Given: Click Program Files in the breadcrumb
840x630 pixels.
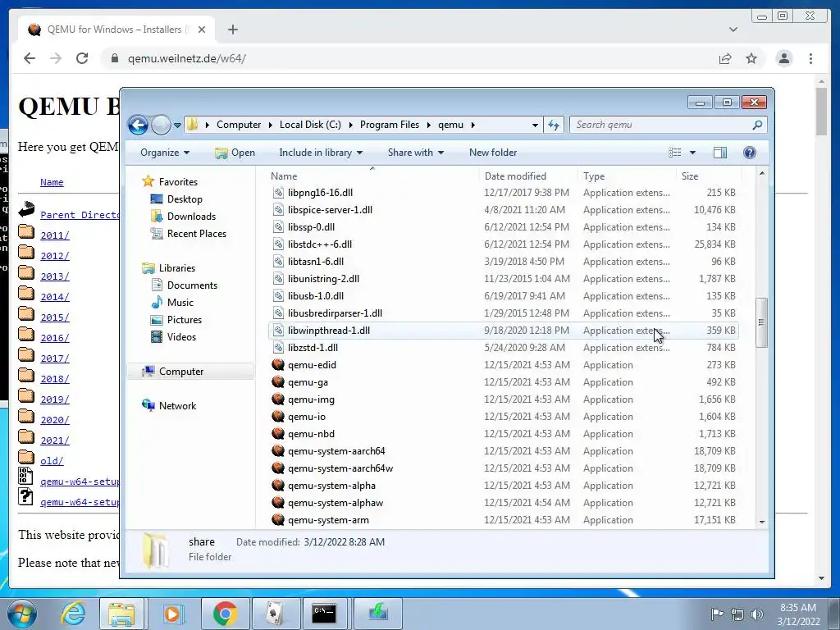Looking at the screenshot, I should [x=390, y=125].
